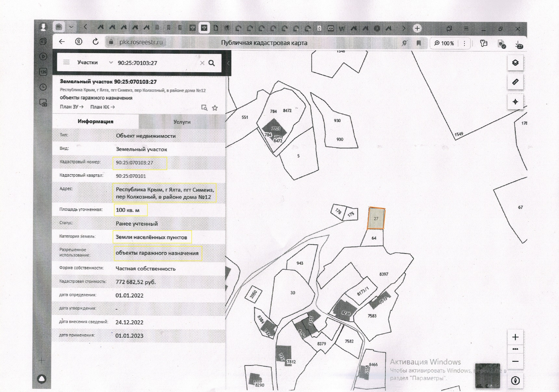Open the sidebar counter showing 126
The width and height of the screenshot is (559, 392).
[x=43, y=72]
